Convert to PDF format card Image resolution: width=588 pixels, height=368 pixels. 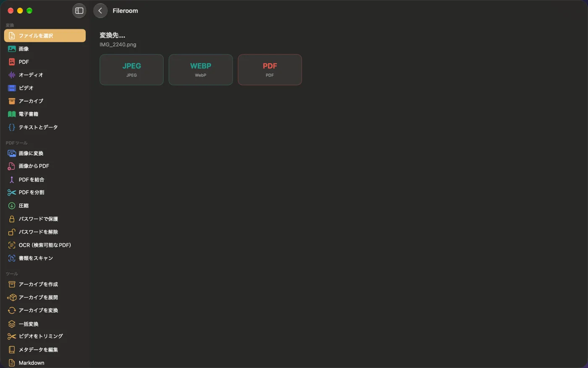point(270,70)
